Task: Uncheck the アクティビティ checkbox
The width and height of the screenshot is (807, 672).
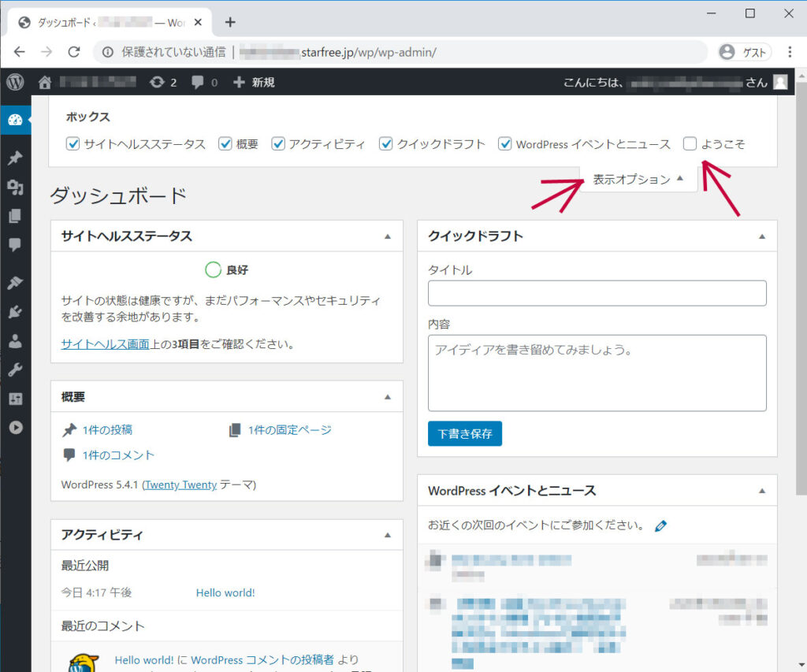Action: pyautogui.click(x=278, y=144)
